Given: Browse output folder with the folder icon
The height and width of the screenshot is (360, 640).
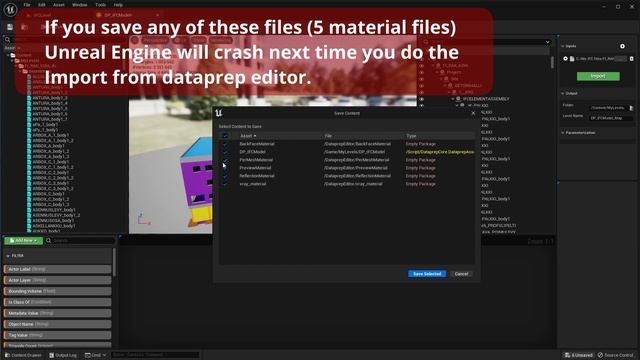Looking at the screenshot, I should 631,108.
